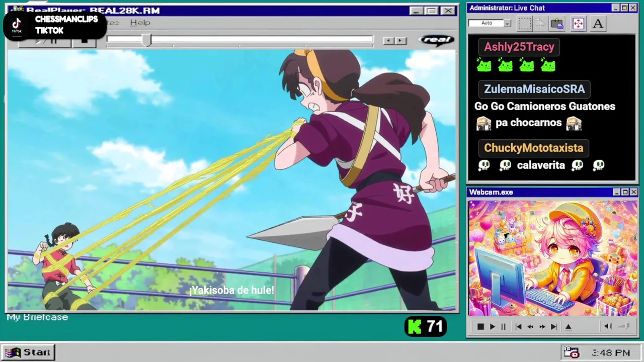The height and width of the screenshot is (362, 644).
Task: Click the eject icon in Webcam.exe
Action: click(x=568, y=327)
